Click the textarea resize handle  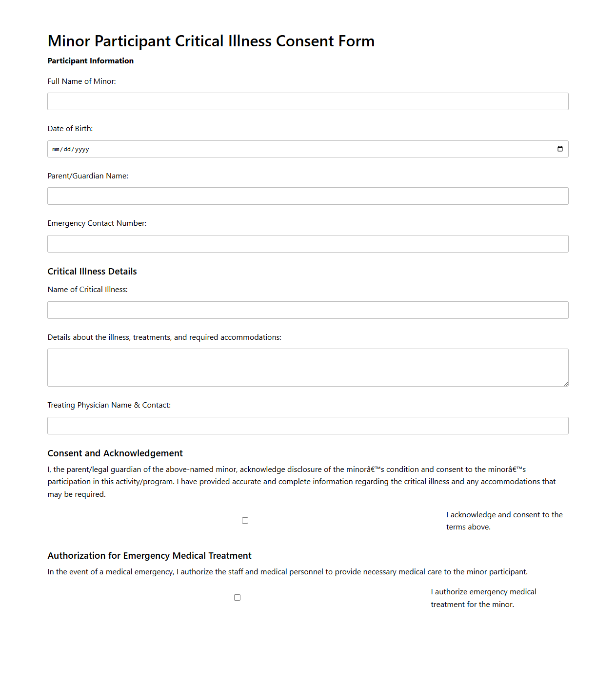tap(566, 385)
